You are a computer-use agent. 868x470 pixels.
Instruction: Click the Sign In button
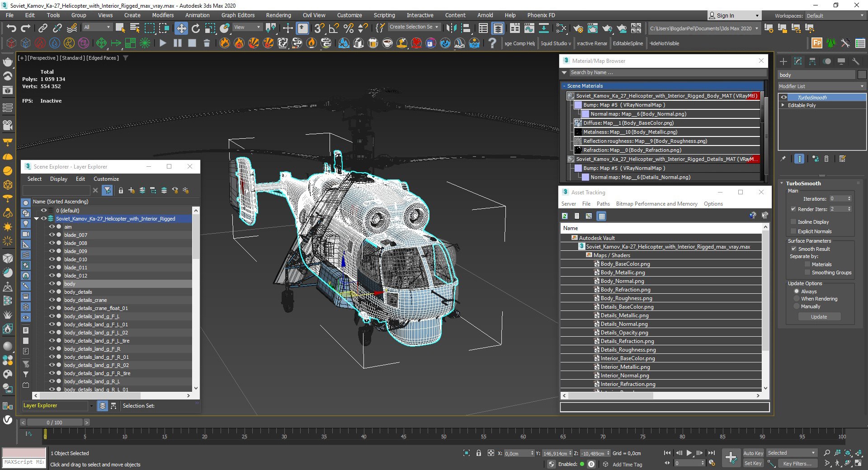[734, 16]
